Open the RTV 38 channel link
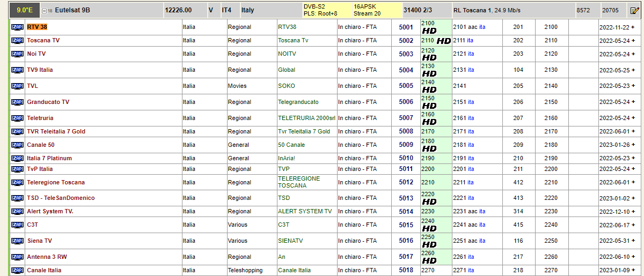The height and width of the screenshot is (276, 644). point(37,27)
